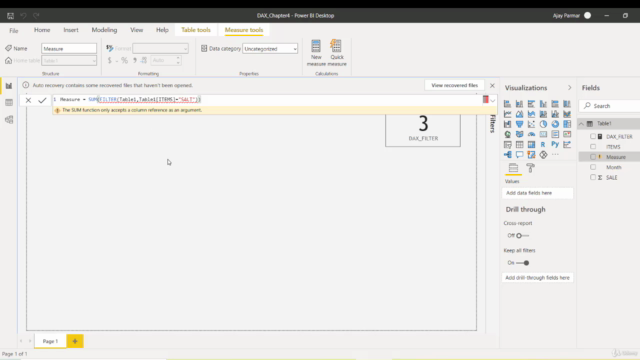The width and height of the screenshot is (640, 360).
Task: Expand the formula bar chevron
Action: point(493,100)
